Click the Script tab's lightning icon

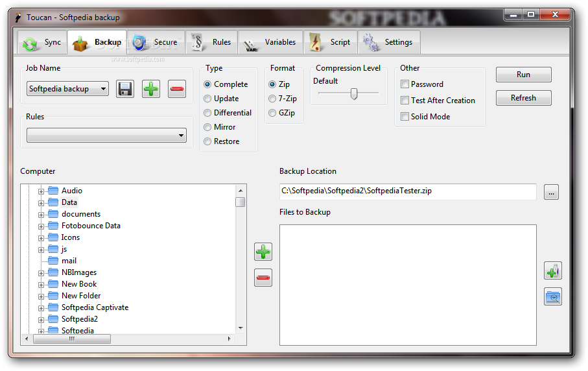(315, 42)
